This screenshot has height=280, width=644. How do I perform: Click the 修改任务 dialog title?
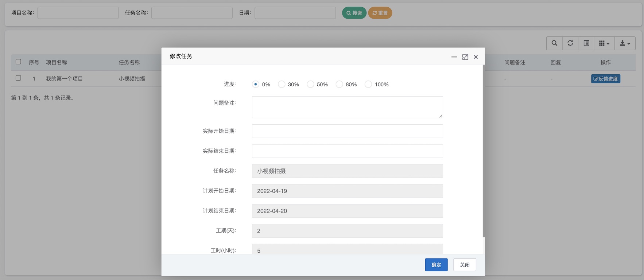181,56
